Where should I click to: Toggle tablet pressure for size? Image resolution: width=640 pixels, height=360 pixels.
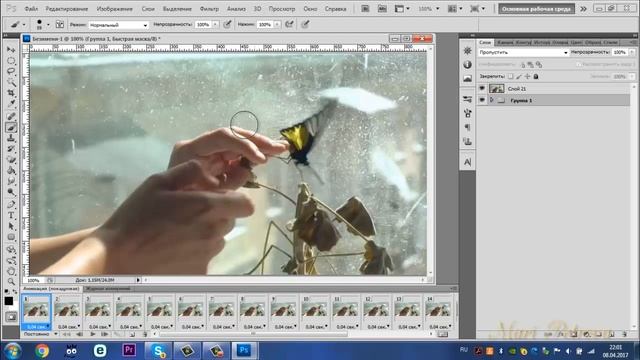[x=305, y=24]
